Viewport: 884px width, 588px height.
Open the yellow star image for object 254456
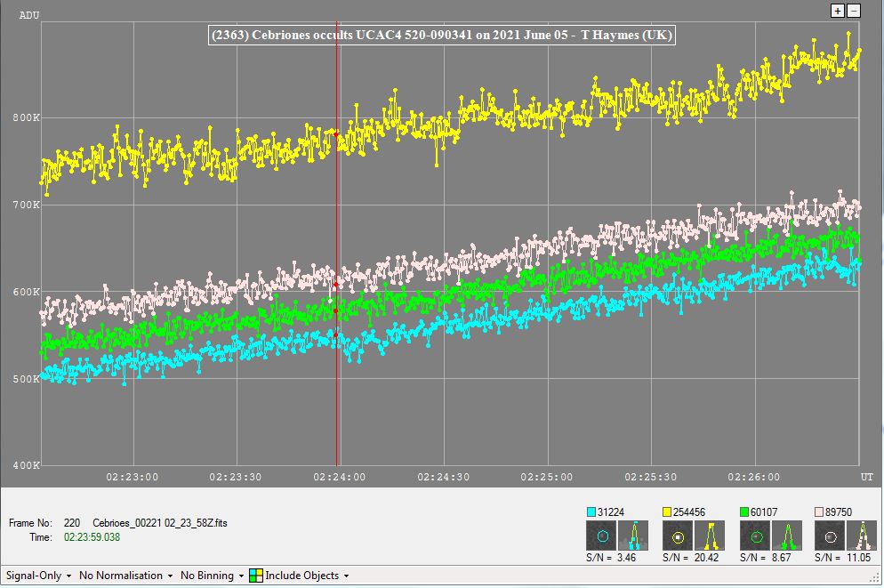pyautogui.click(x=679, y=536)
